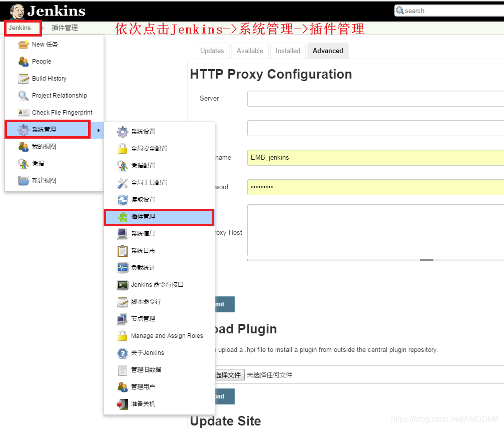Click the password field with dots
Viewport: 504px width, 428px height.
pyautogui.click(x=375, y=187)
